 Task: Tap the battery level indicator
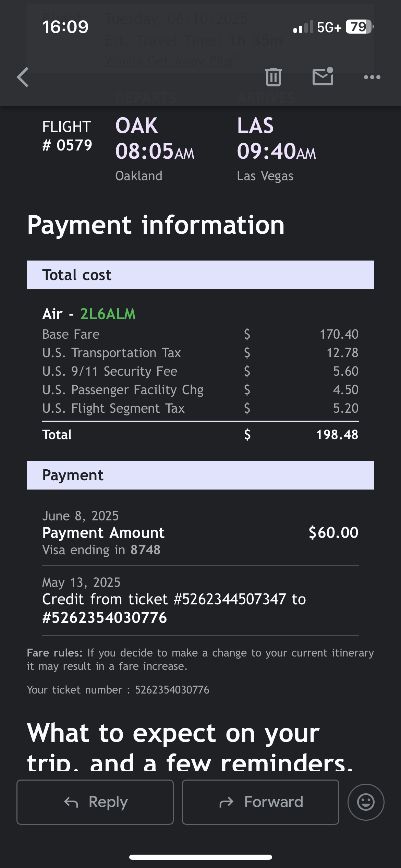click(x=359, y=27)
